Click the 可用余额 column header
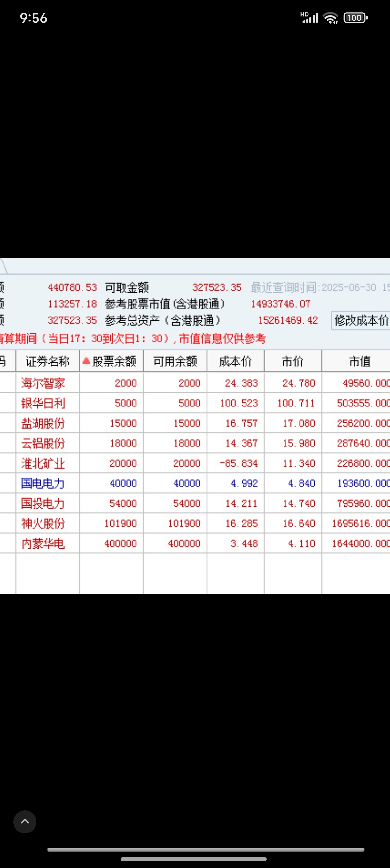The height and width of the screenshot is (868, 390). tap(175, 361)
